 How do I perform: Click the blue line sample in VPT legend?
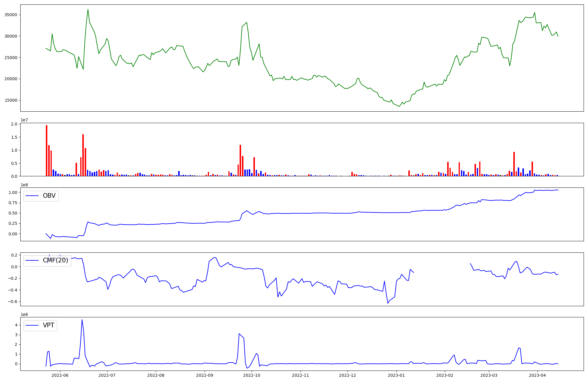[x=32, y=326]
